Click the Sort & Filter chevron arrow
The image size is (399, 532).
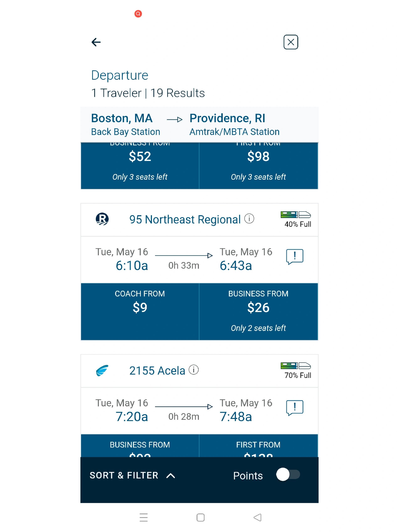point(171,475)
